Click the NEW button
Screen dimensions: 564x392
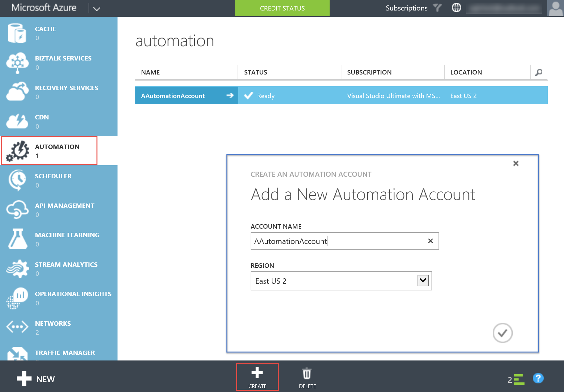(36, 379)
